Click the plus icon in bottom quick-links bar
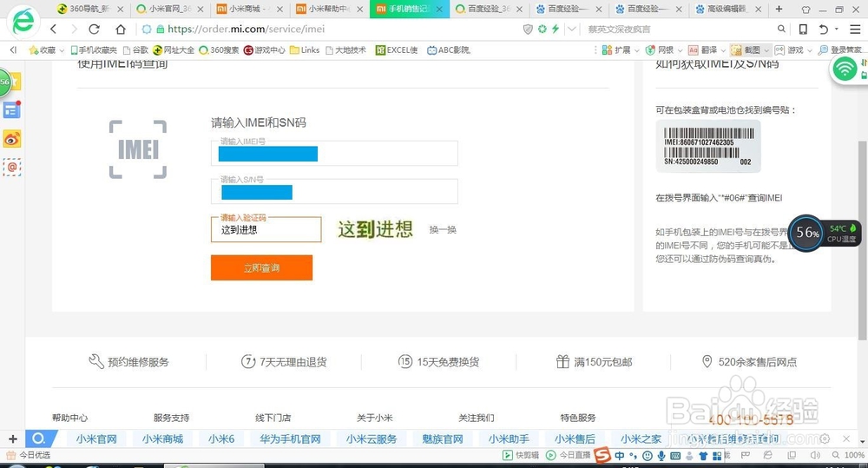The height and width of the screenshot is (468, 868). tap(13, 438)
